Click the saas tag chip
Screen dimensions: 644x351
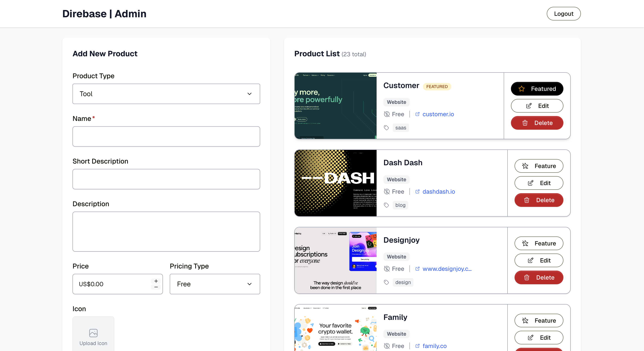point(400,128)
